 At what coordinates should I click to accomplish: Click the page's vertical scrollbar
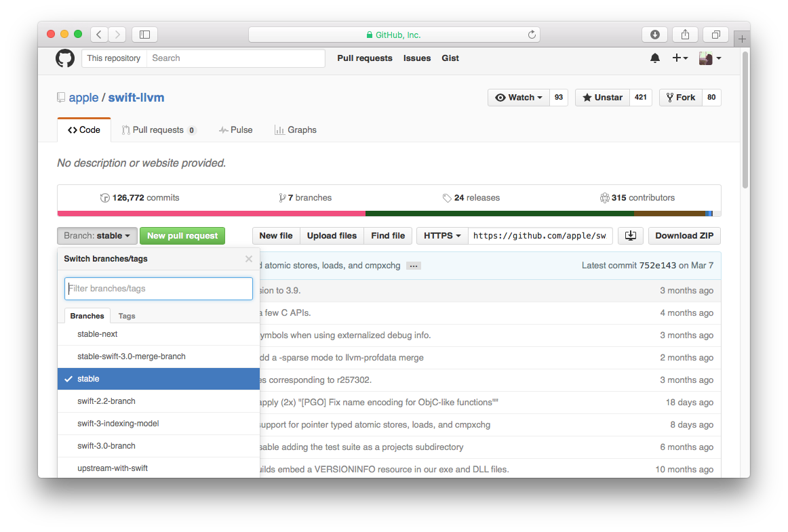coord(745,121)
